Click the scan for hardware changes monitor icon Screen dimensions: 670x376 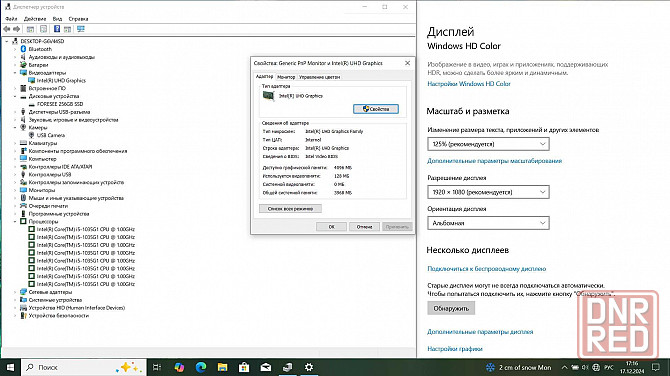[x=81, y=29]
